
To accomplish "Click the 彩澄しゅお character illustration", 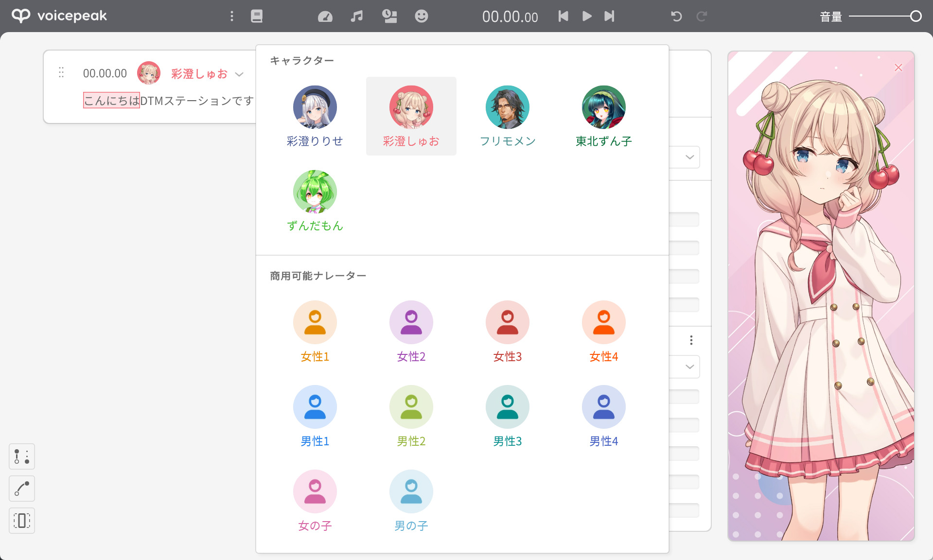I will [x=821, y=296].
